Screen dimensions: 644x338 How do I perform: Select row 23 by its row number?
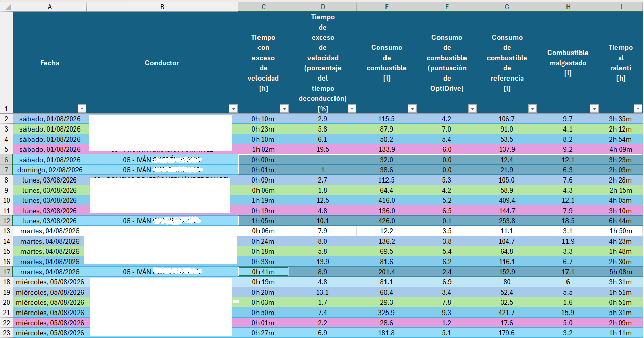(x=7, y=333)
